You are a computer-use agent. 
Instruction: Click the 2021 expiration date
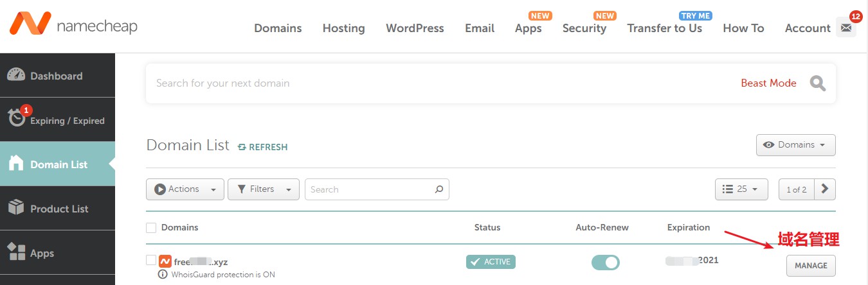click(692, 261)
